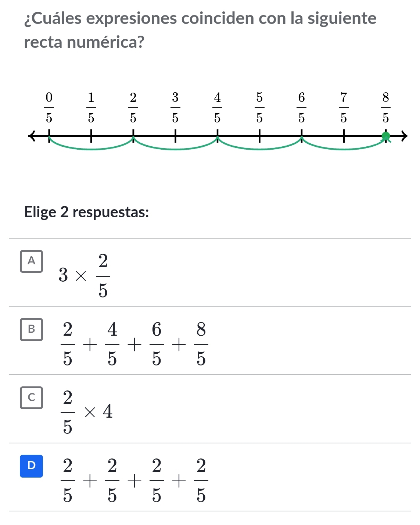Click the 4/5 fraction label
The image size is (420, 525).
pyautogui.click(x=217, y=107)
